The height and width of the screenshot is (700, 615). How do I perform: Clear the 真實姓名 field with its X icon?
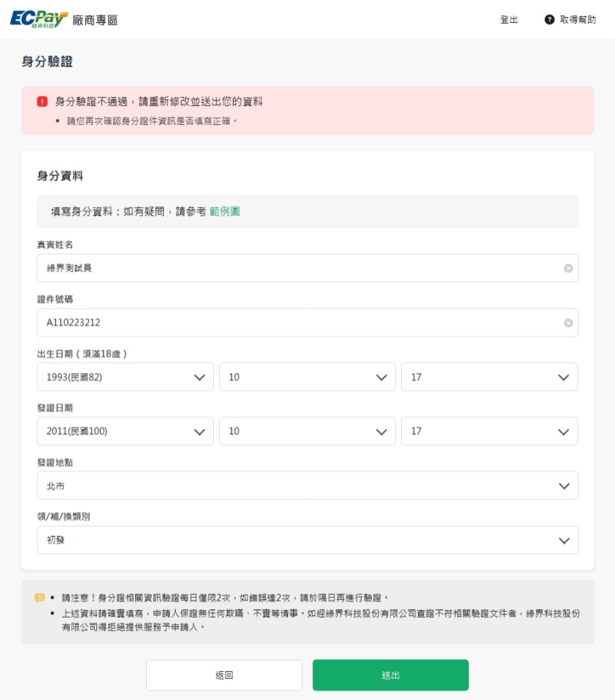click(568, 268)
